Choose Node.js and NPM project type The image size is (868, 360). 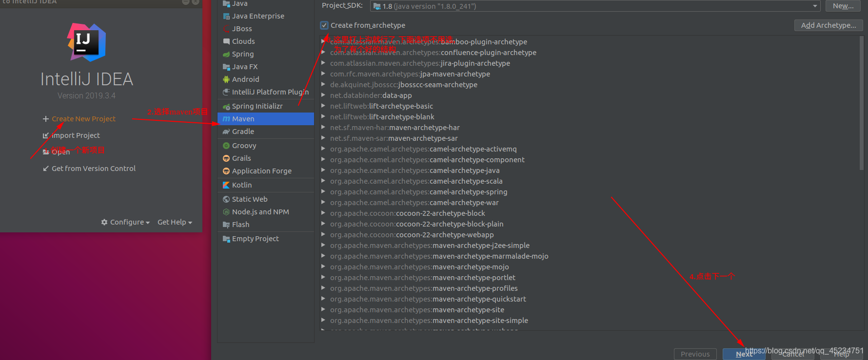coord(265,212)
